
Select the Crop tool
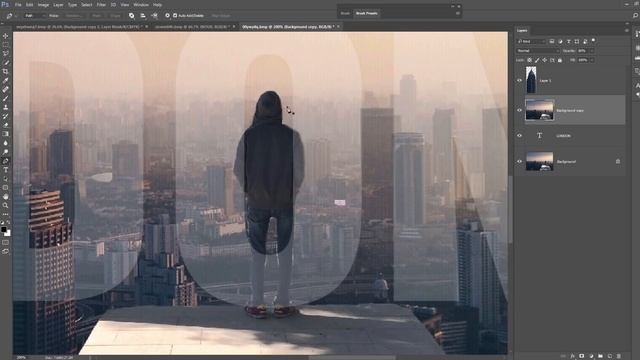pyautogui.click(x=5, y=71)
